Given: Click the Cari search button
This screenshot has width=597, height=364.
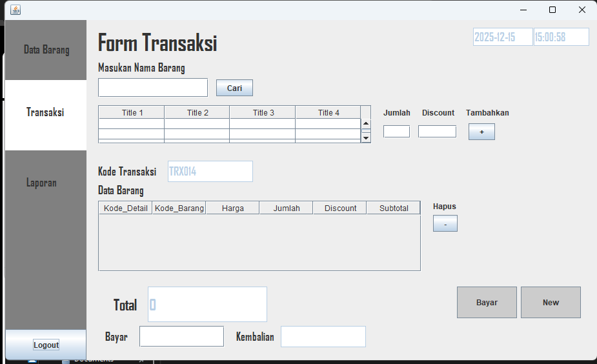Looking at the screenshot, I should [x=234, y=88].
